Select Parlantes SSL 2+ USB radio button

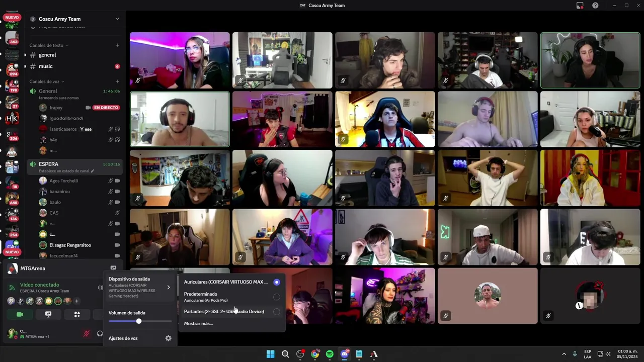277,312
